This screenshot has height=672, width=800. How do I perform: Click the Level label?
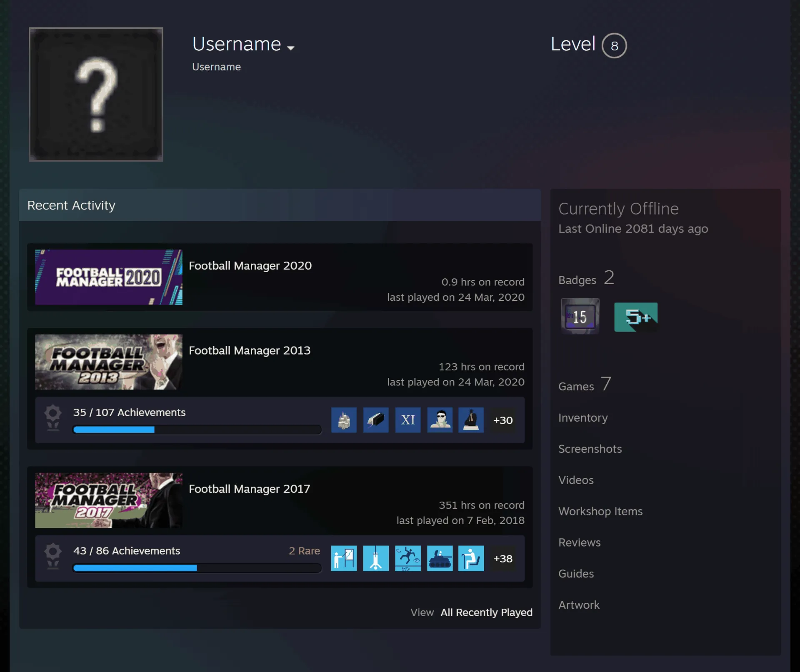573,44
